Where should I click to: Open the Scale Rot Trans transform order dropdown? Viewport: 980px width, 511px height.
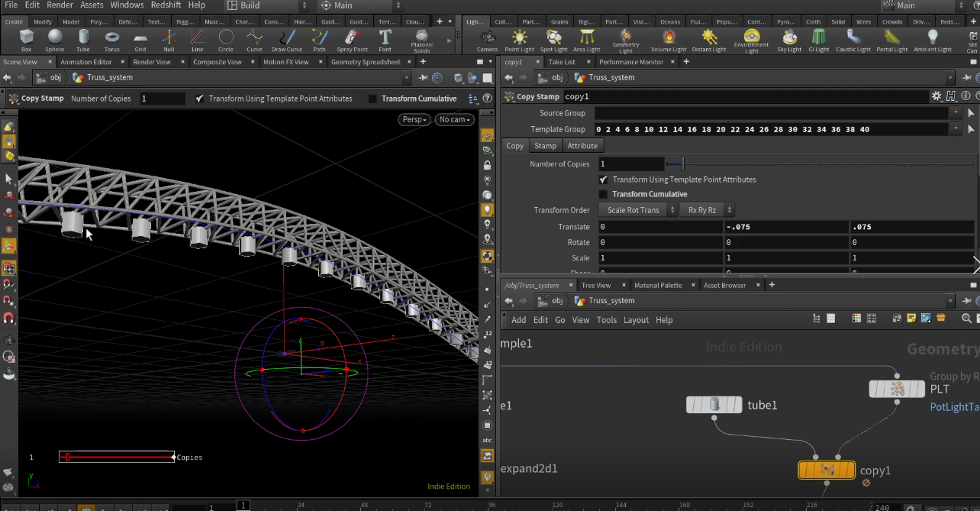click(637, 210)
